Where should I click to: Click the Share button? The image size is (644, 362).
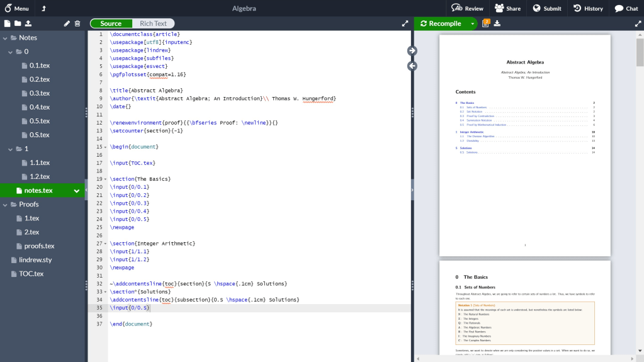507,8
